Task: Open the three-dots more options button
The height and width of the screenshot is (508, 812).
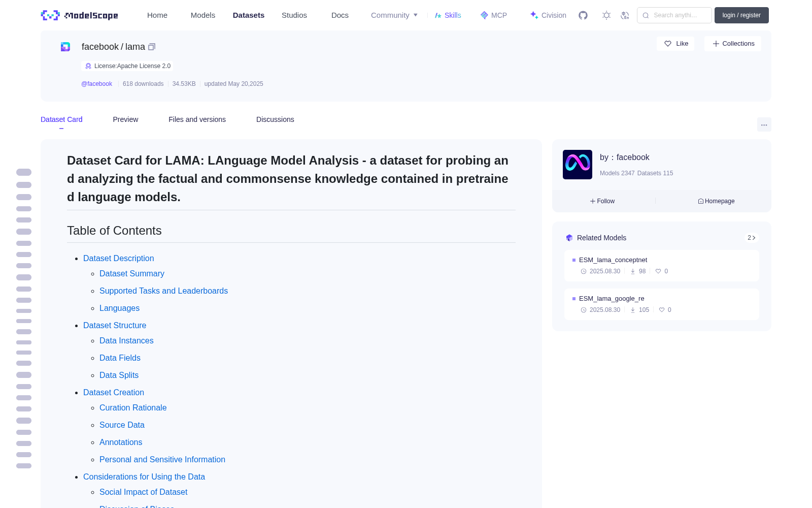Action: [764, 124]
